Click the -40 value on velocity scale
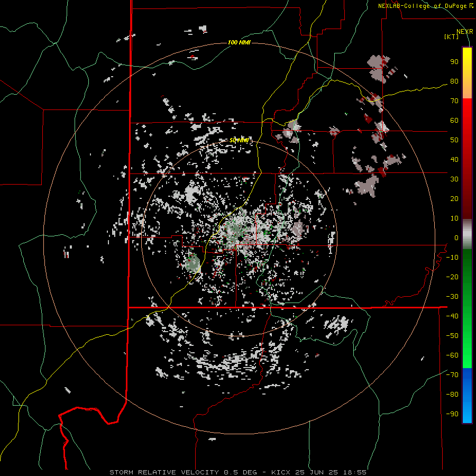 pos(452,316)
